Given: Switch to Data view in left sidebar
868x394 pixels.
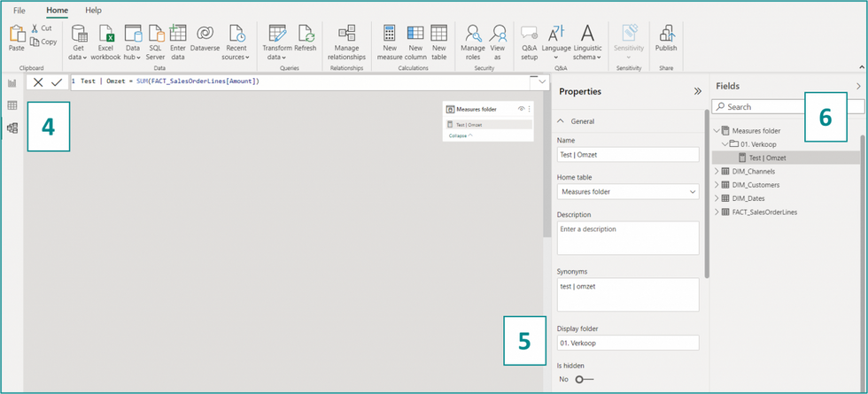Looking at the screenshot, I should coord(12,105).
